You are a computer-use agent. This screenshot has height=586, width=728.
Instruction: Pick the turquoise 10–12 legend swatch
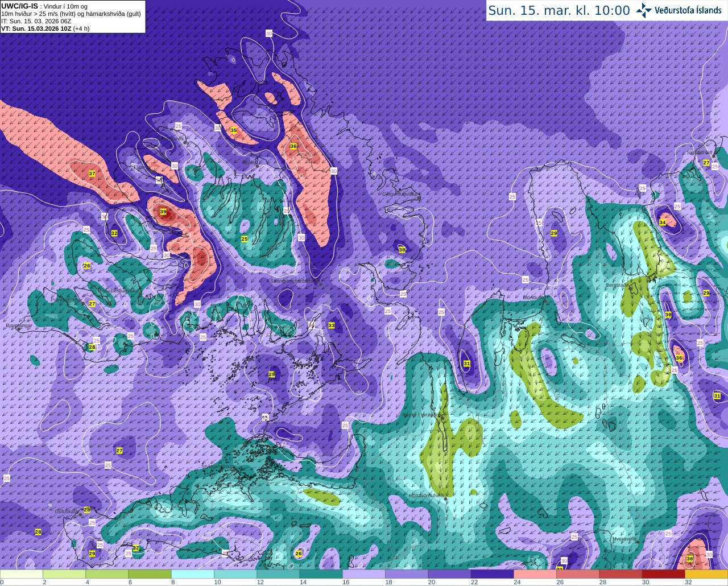[x=235, y=574]
